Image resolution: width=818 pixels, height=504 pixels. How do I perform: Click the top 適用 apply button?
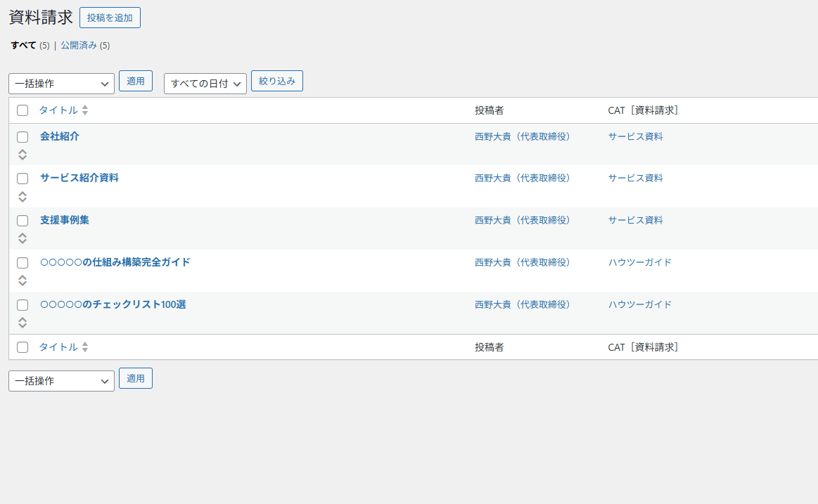pos(135,81)
